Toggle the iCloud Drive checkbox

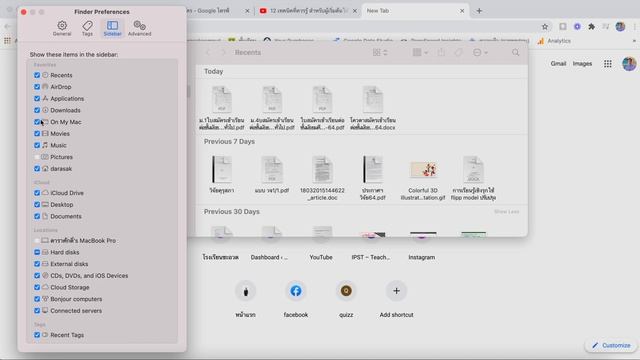tap(37, 193)
